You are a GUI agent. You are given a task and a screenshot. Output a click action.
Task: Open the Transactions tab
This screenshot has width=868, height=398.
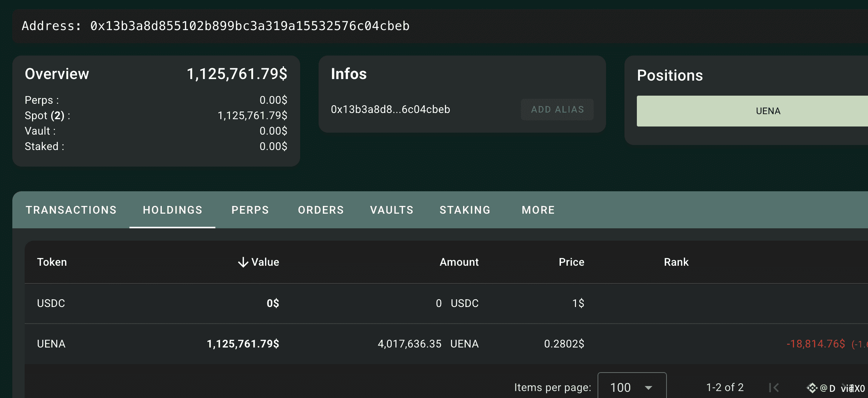(x=71, y=210)
